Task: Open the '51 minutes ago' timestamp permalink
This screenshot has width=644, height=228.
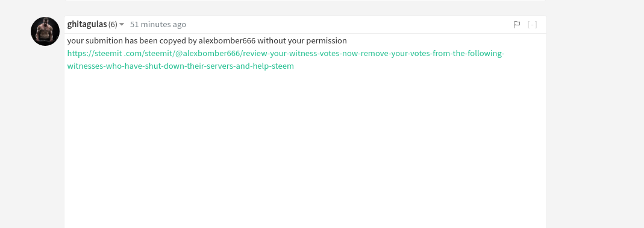Action: 158,24
